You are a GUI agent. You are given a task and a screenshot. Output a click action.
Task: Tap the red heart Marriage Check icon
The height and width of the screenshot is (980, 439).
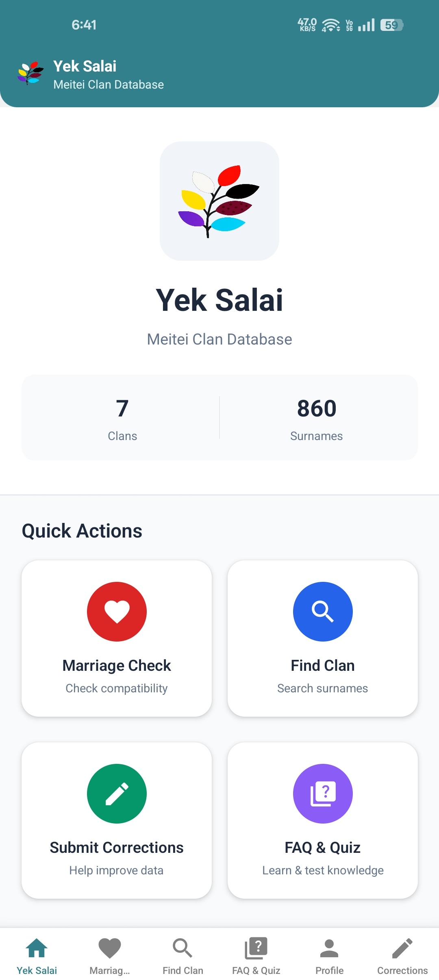[x=117, y=611]
